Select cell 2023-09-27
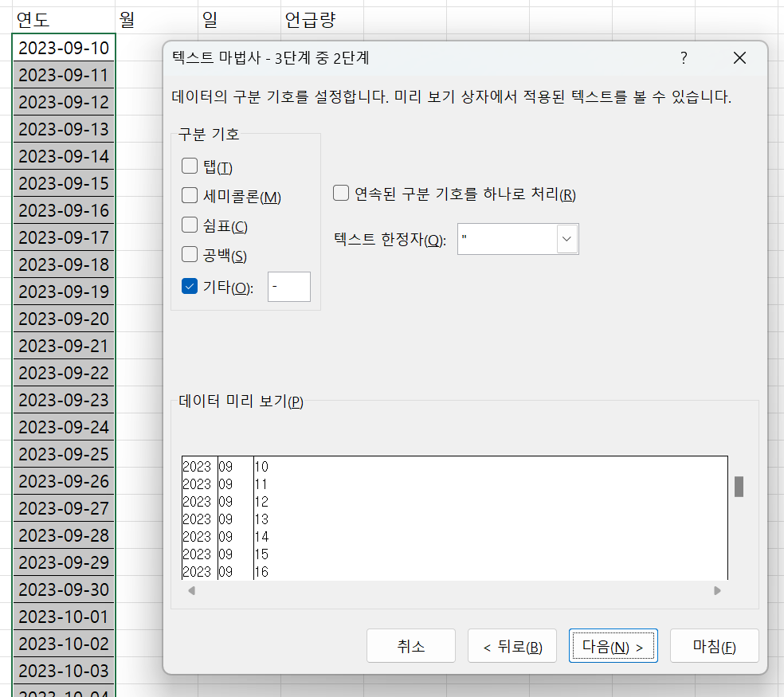784x697 pixels. coord(64,508)
